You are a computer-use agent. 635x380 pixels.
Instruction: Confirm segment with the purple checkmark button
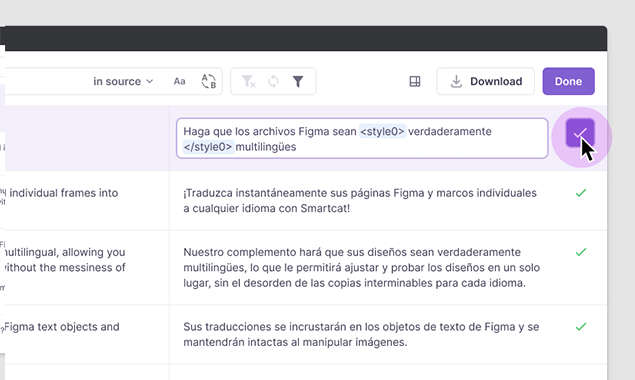580,133
